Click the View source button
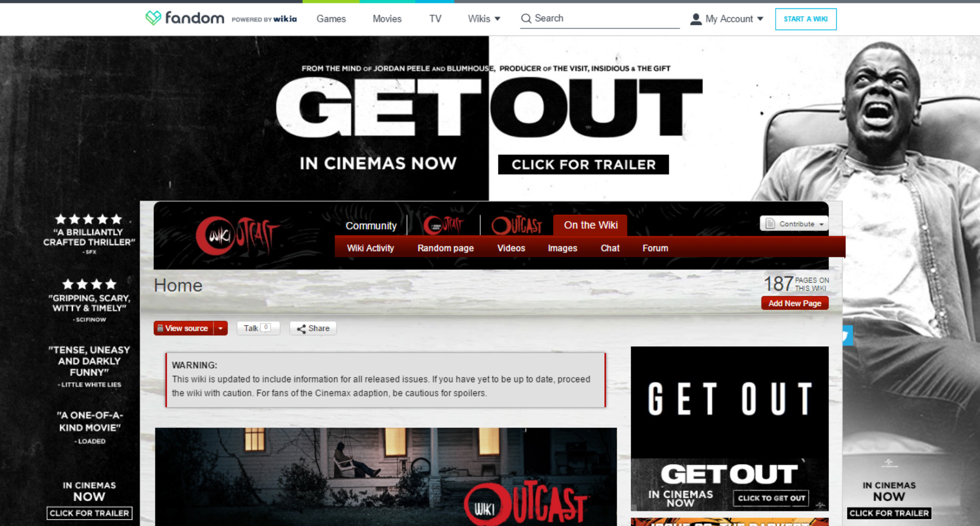Screen dimensions: 980x526 click(x=183, y=328)
